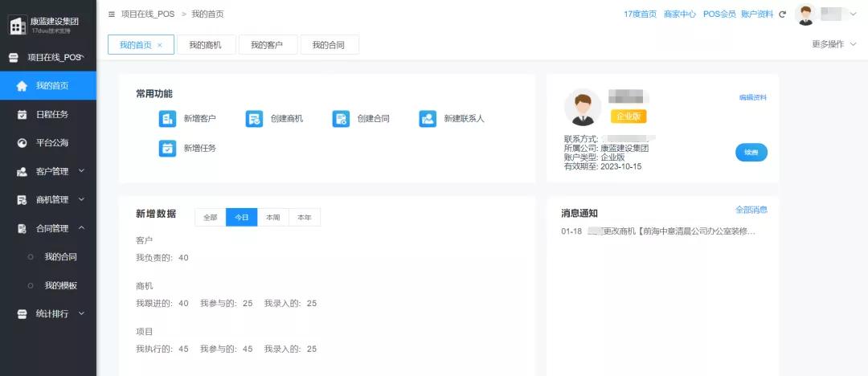Click the 续费 button
The height and width of the screenshot is (376, 868).
(x=751, y=153)
